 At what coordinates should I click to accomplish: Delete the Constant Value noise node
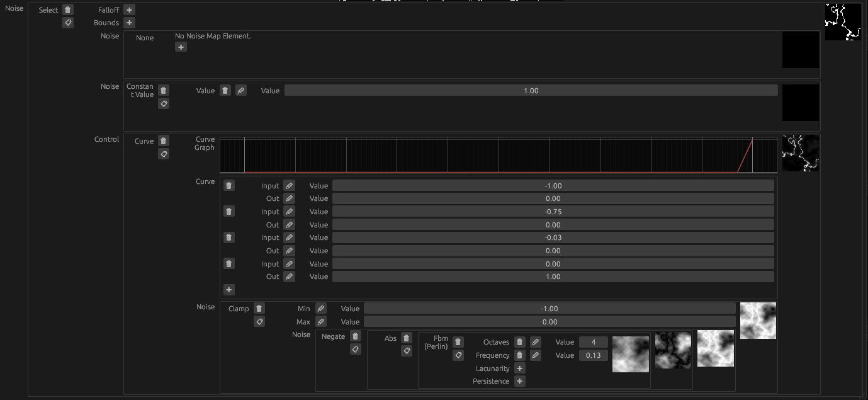click(x=164, y=91)
